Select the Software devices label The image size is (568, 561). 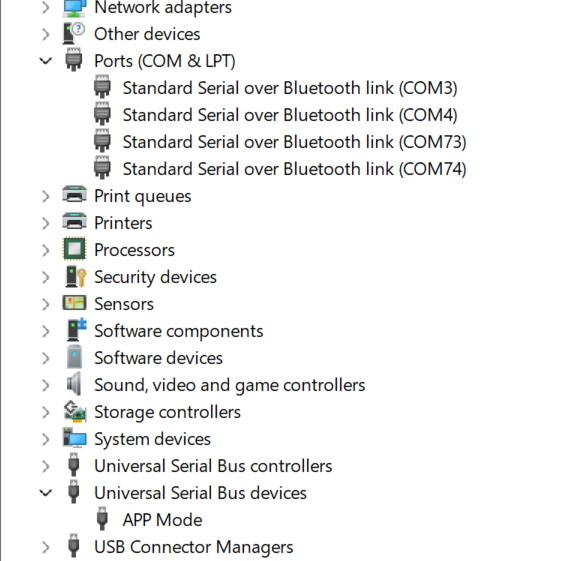coord(158,358)
